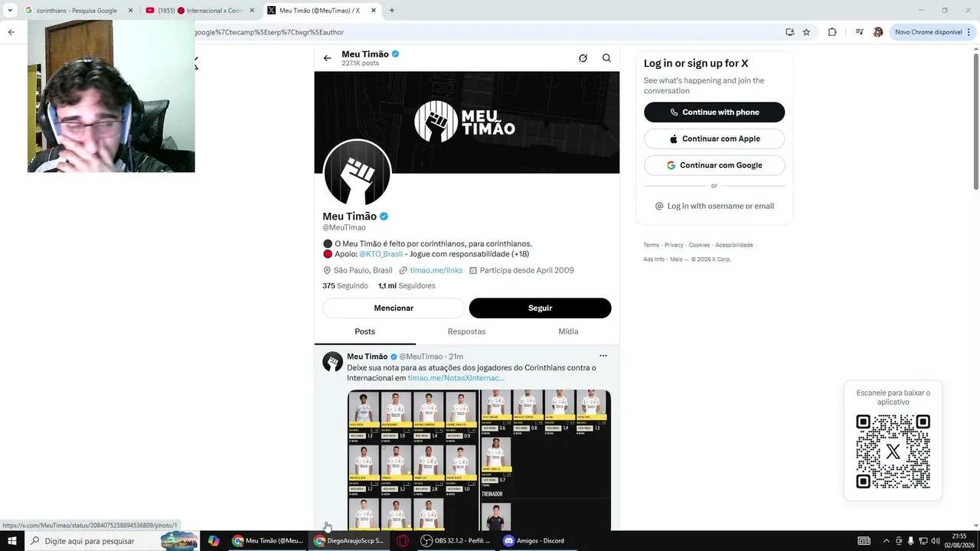
Task: Open the timao.me/NotasXInternac link
Action: (x=456, y=378)
